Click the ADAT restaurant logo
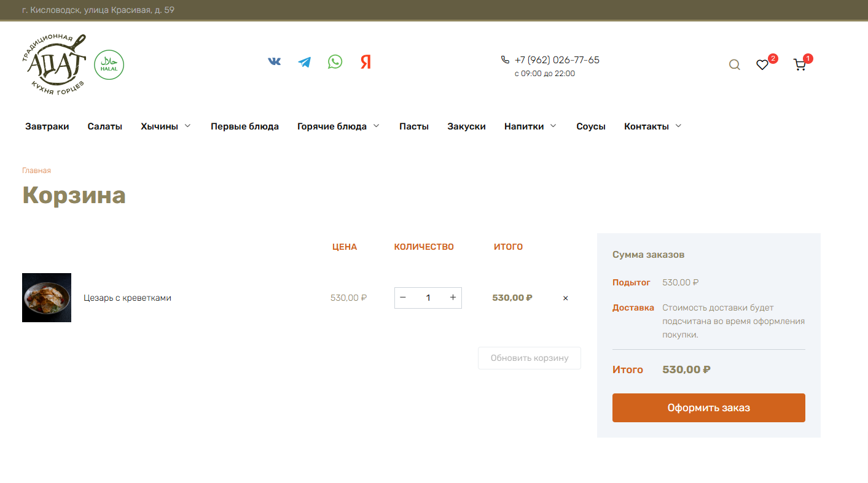Viewport: 868px width, 483px height. coord(57,64)
